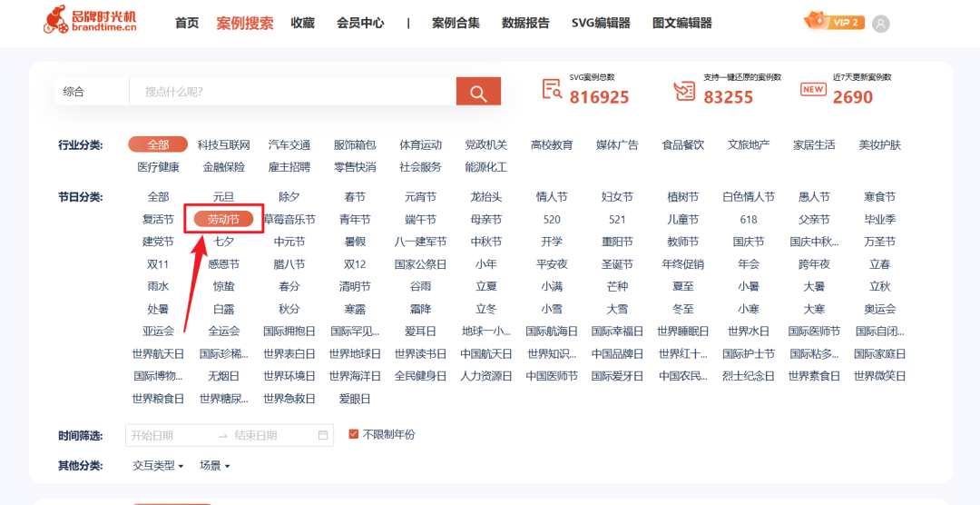The height and width of the screenshot is (505, 980).
Task: Select the 年终促销 filter
Action: pyautogui.click(x=683, y=264)
